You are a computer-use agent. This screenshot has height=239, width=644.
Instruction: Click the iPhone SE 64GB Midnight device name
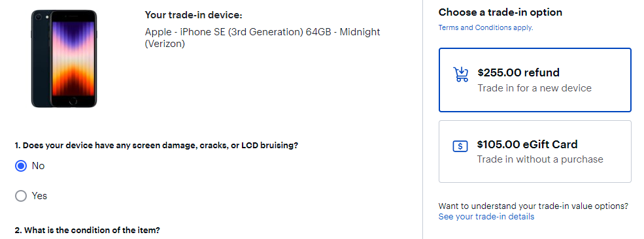[x=262, y=38]
